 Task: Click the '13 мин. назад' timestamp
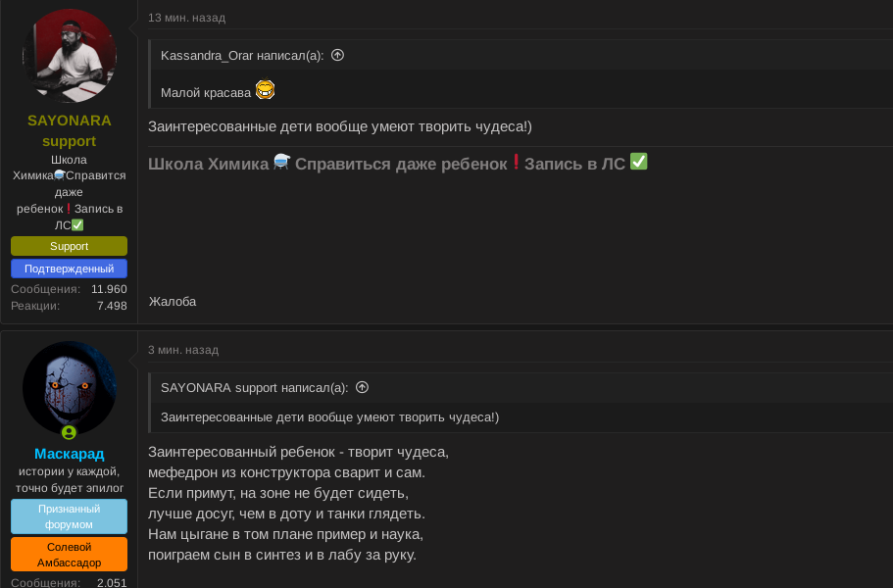click(x=186, y=18)
